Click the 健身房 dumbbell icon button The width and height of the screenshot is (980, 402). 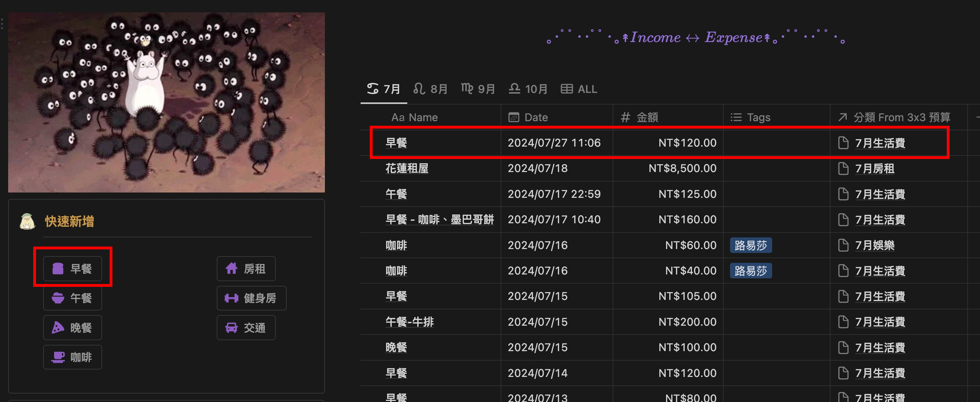[251, 298]
